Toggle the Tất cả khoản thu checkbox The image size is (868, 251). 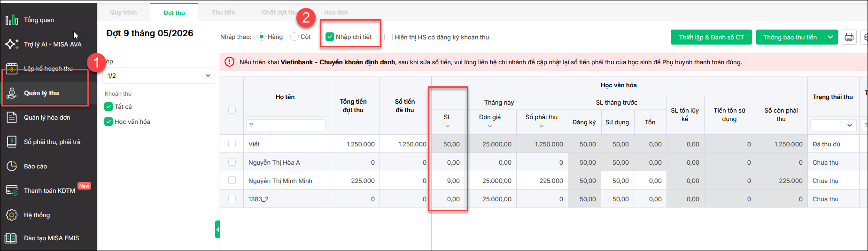click(x=108, y=106)
